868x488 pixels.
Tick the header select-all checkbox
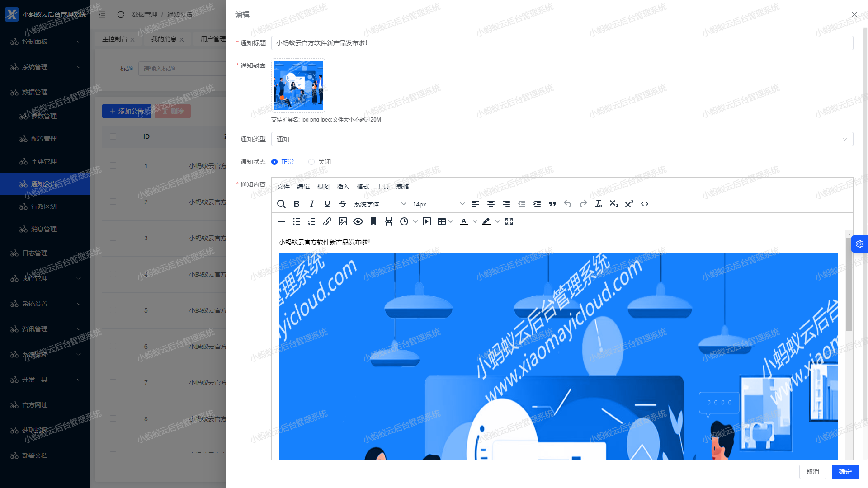[x=113, y=136]
